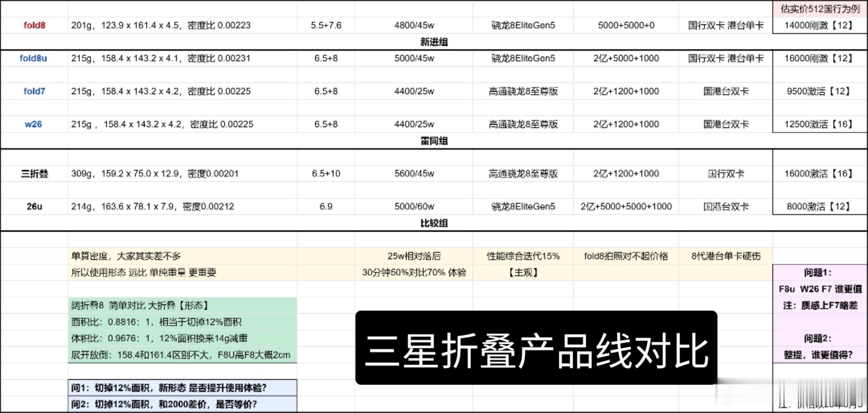Click the 8000激活【12】 price cell
Image resolution: width=868 pixels, height=413 pixels.
coord(820,206)
